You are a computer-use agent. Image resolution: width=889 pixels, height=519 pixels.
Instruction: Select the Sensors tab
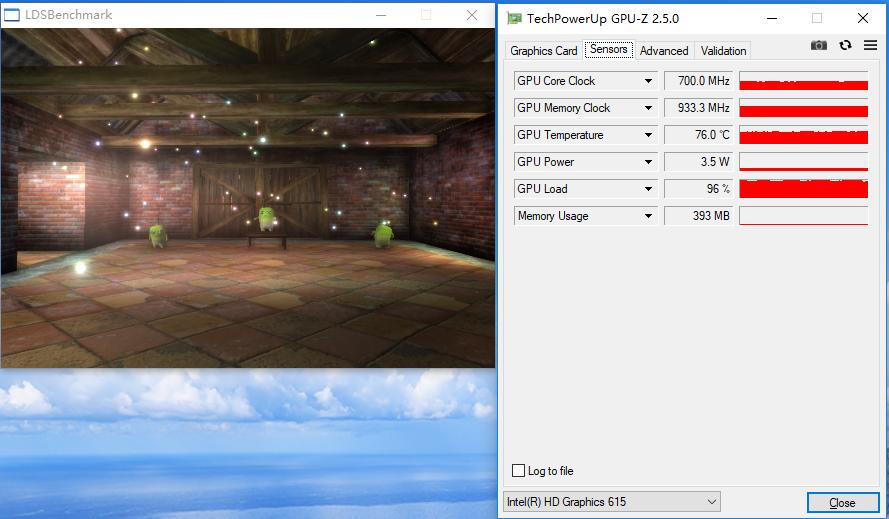coord(608,49)
